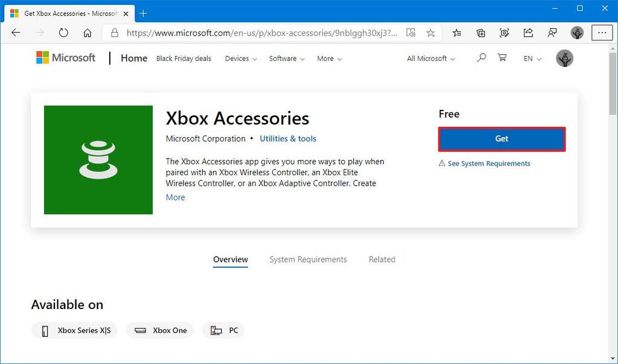
Task: Open the Utilities & tools link
Action: pyautogui.click(x=288, y=138)
